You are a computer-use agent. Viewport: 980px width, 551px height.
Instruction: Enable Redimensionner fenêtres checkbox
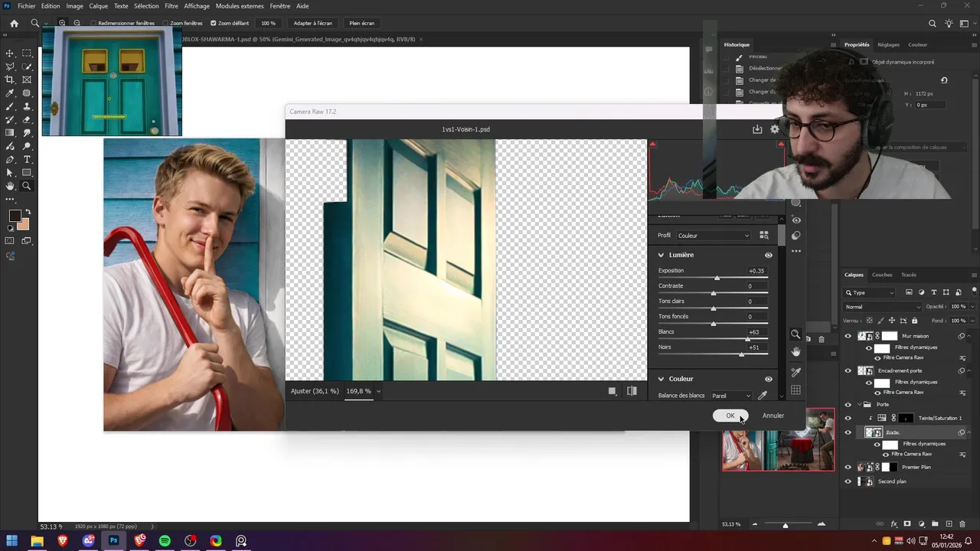(x=93, y=23)
